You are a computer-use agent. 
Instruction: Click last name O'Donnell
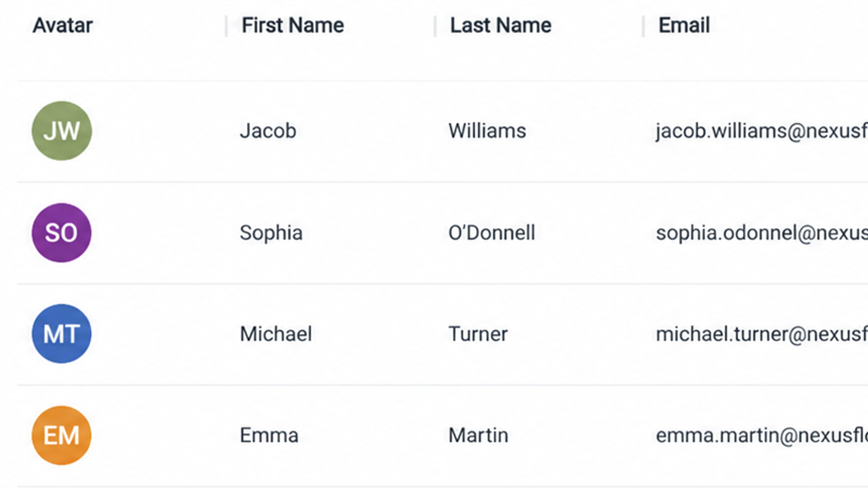click(492, 233)
